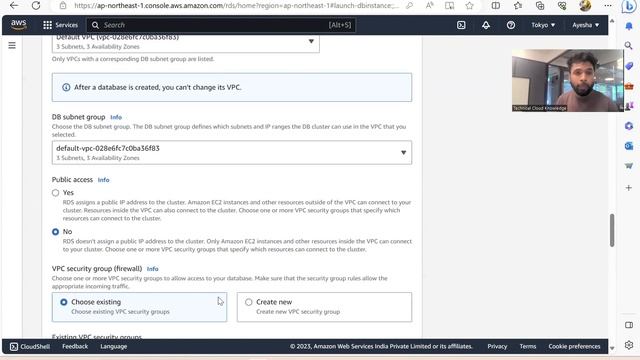Click the browser favorites star icon

click(469, 6)
